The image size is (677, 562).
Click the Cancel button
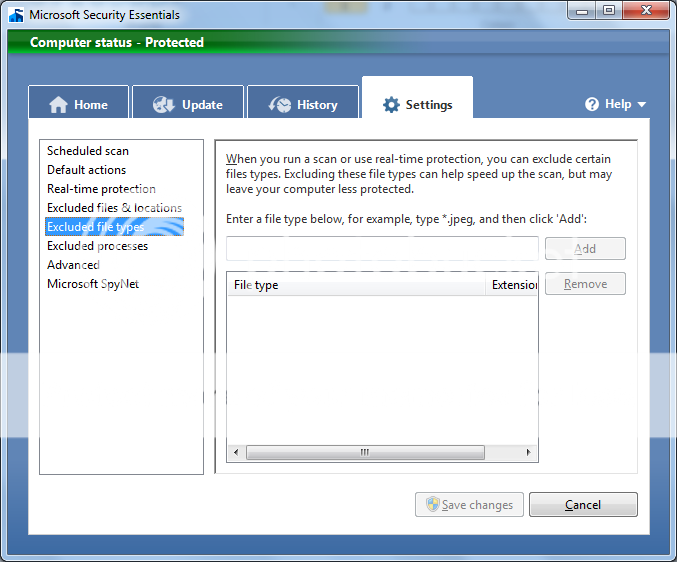pos(583,505)
